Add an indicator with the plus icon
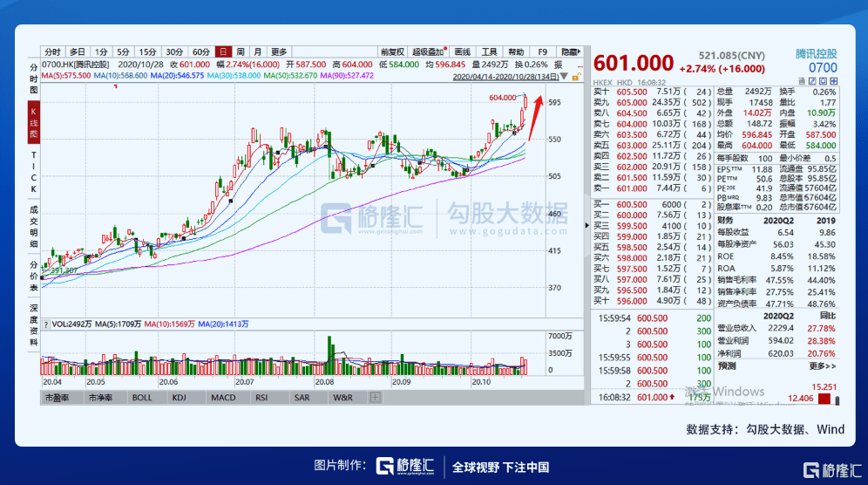 coord(376,398)
